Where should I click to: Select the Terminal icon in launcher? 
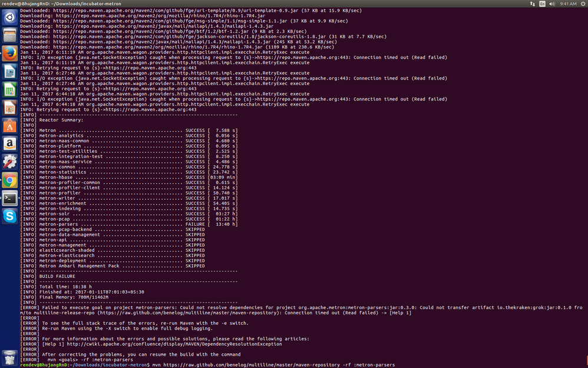point(10,198)
